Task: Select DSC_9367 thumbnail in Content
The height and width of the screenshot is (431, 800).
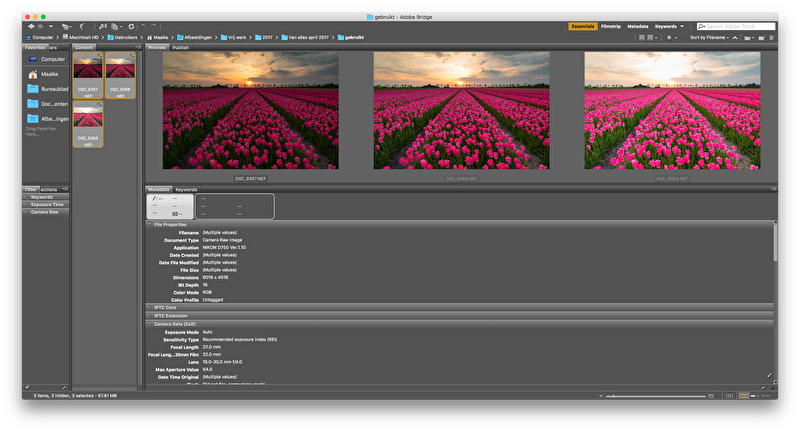Action: (x=88, y=75)
